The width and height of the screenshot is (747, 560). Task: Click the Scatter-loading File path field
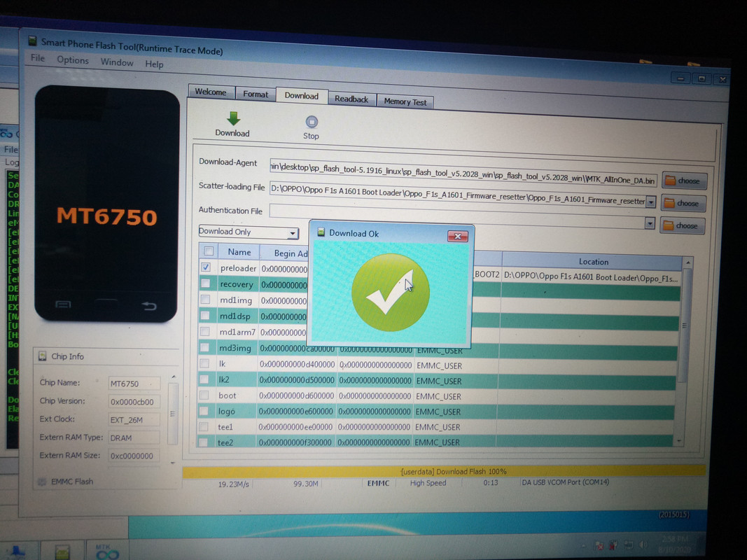pyautogui.click(x=457, y=196)
